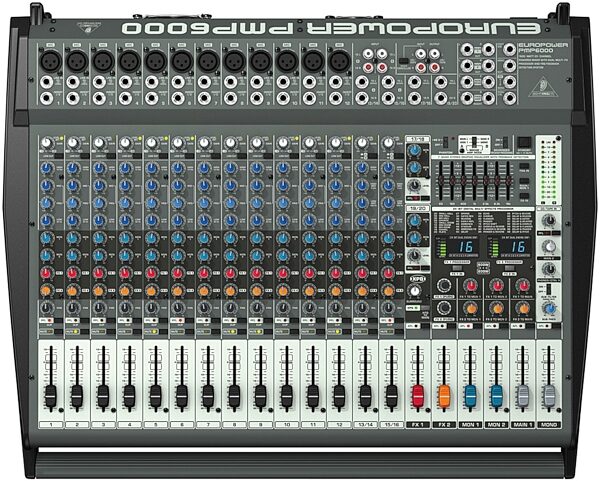Viewport: 600px width, 481px height.
Task: Grab the orange FX 2 fader
Action: pyautogui.click(x=444, y=397)
